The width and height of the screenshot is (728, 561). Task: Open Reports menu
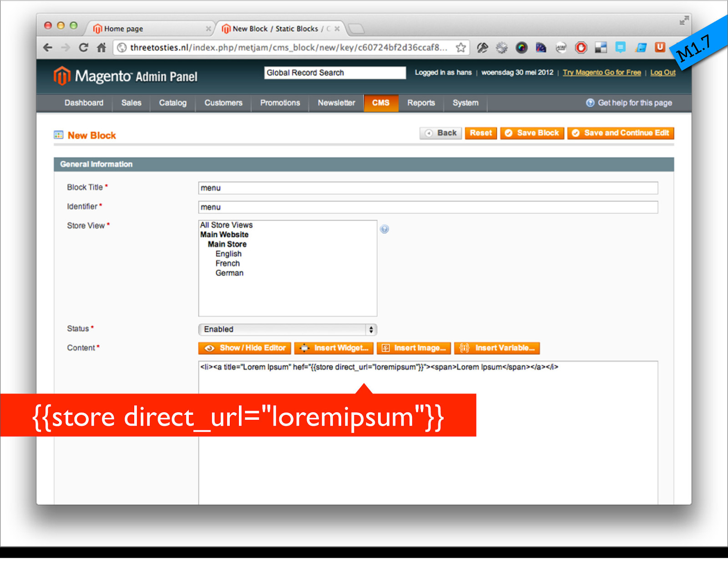pyautogui.click(x=421, y=103)
